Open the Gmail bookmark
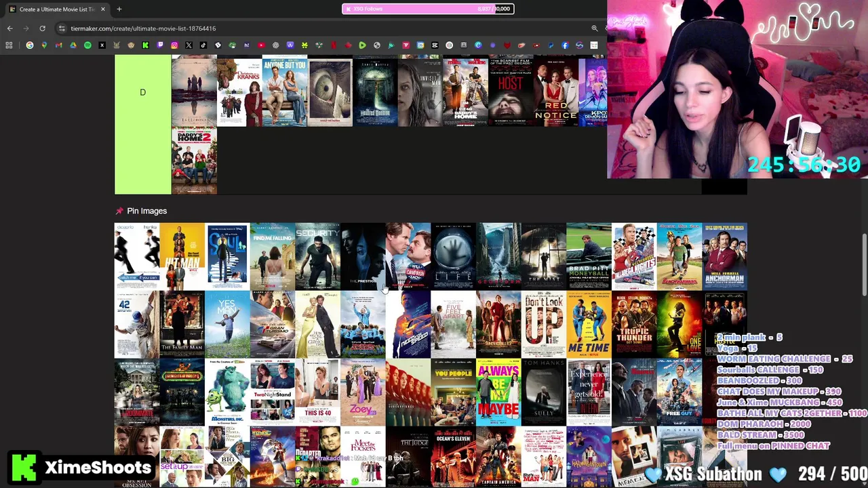 pos(58,45)
